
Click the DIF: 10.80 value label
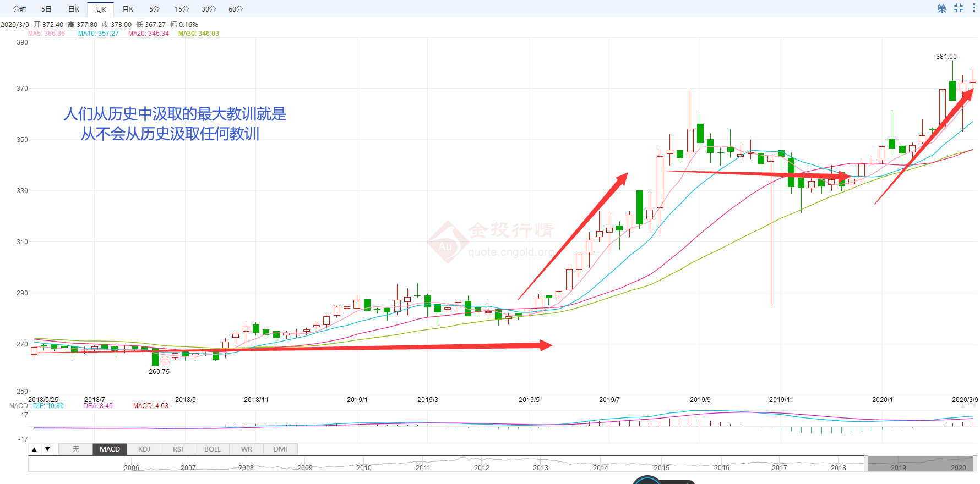click(x=48, y=406)
